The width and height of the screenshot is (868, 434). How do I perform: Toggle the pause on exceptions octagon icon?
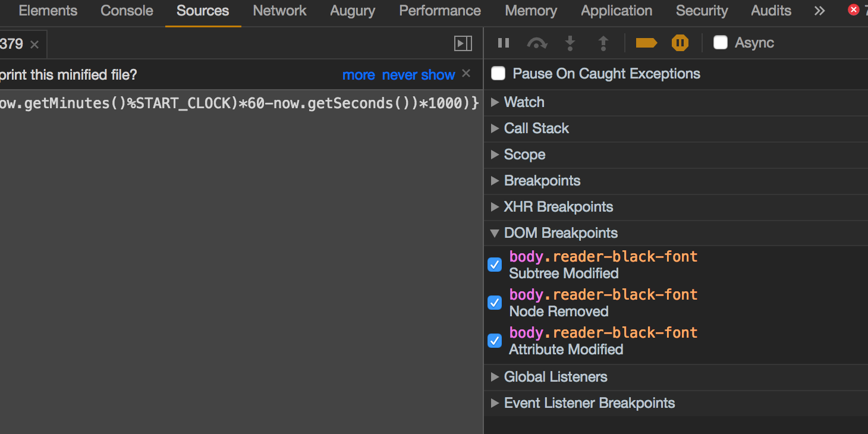680,43
